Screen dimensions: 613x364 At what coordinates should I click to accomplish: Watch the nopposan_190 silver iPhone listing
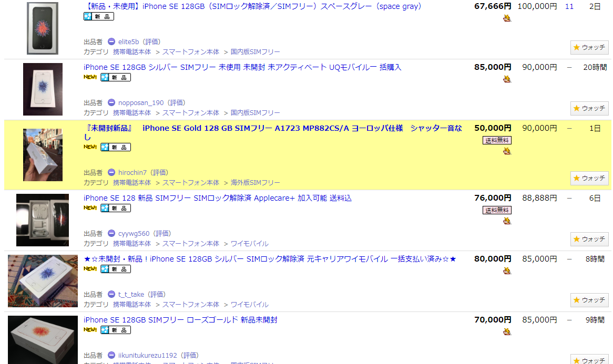point(589,108)
